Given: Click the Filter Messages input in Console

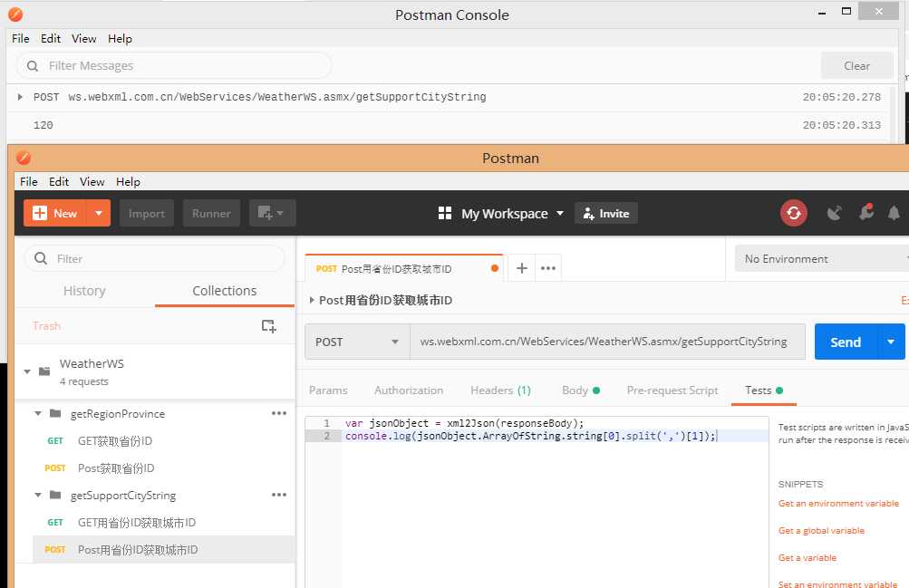Looking at the screenshot, I should coord(174,65).
